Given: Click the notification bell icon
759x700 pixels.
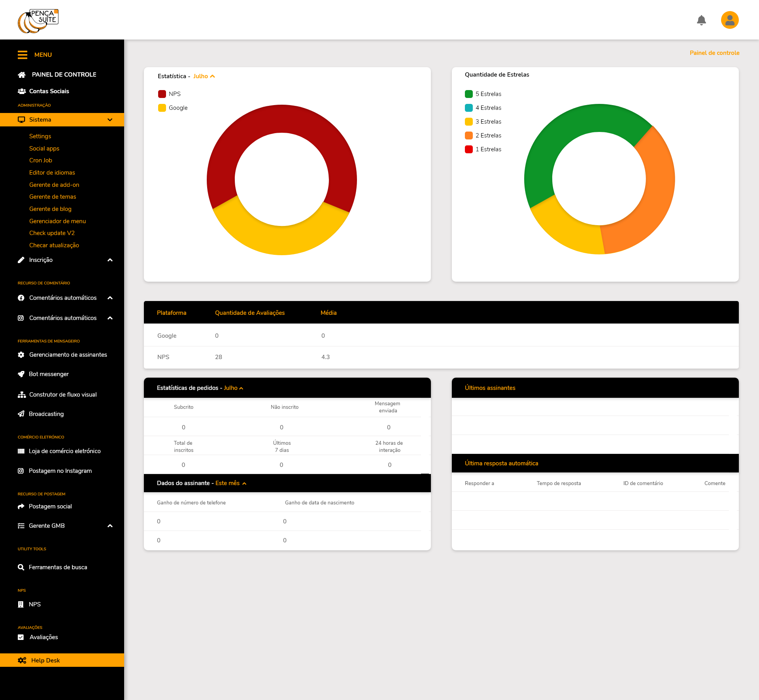Looking at the screenshot, I should pyautogui.click(x=701, y=20).
